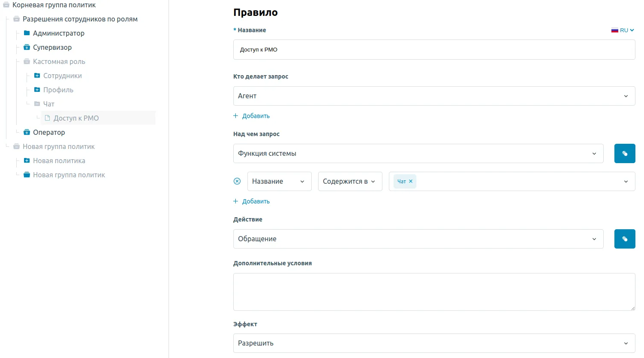Expand the Профиль plus icon
644x358 pixels.
pos(37,90)
